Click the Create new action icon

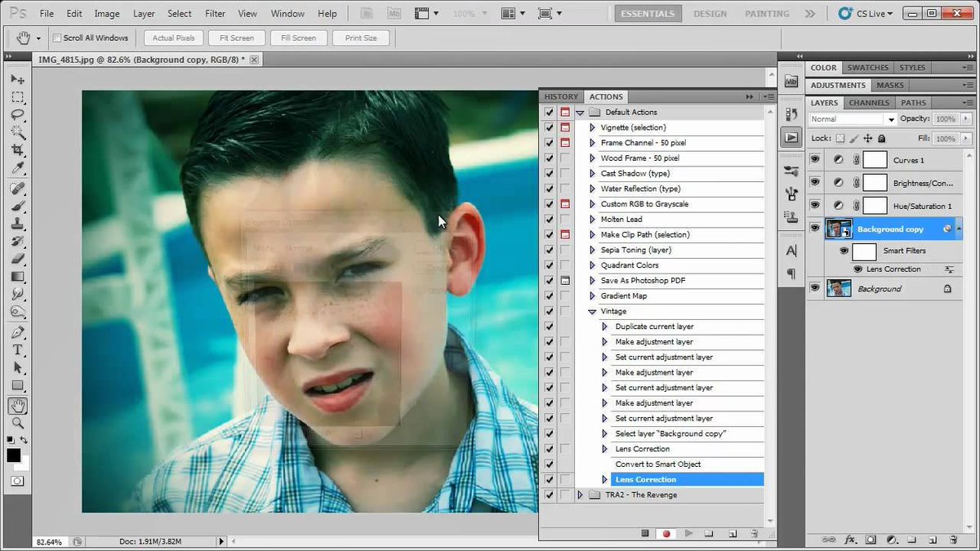coord(732,533)
